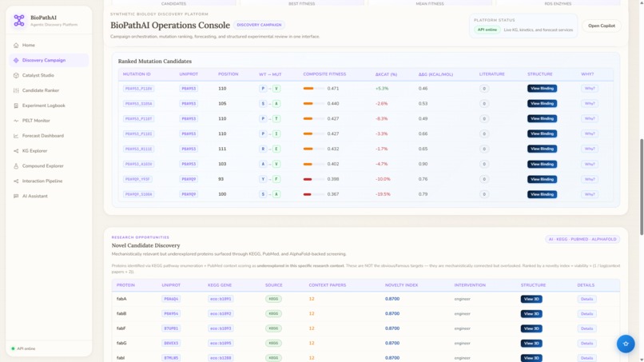The height and width of the screenshot is (362, 644).
Task: Click the AI · KEGG · PUBMED · ALPHAFOLD tag
Action: click(582, 239)
